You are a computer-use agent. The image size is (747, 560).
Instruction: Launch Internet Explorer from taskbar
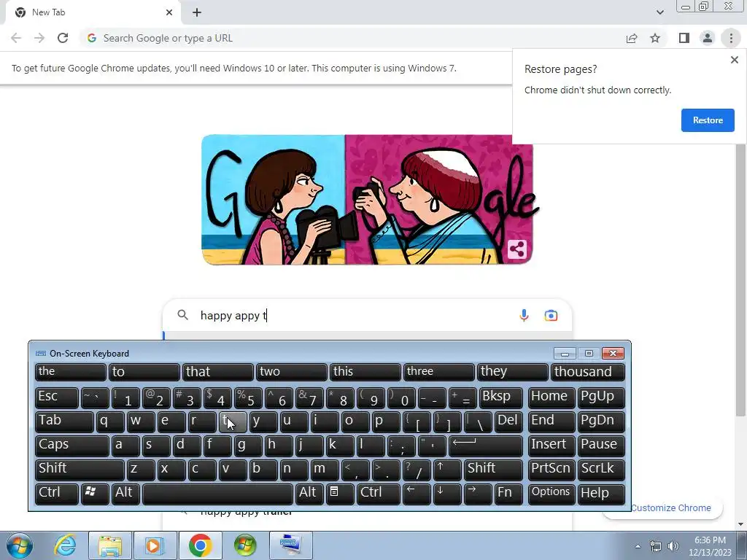click(65, 545)
